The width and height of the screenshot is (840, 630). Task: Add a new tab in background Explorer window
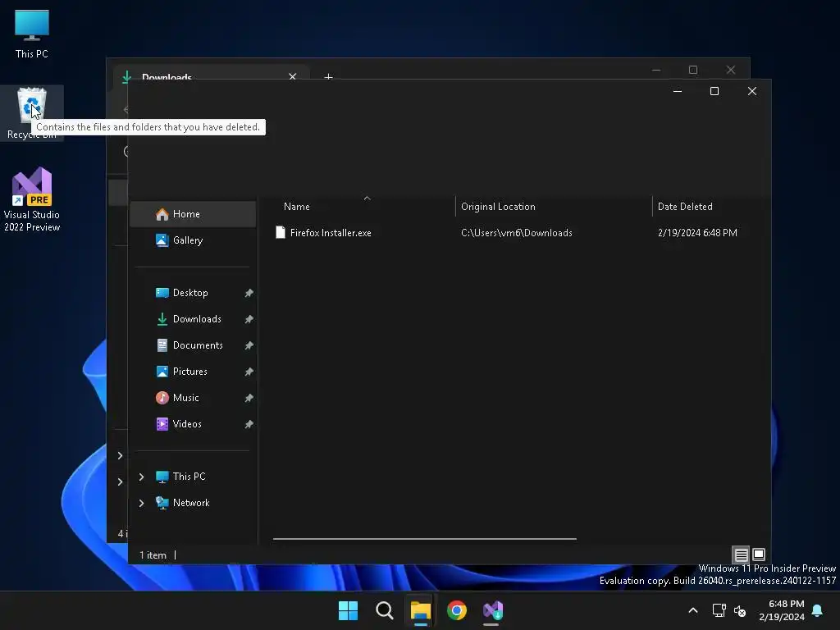click(328, 76)
